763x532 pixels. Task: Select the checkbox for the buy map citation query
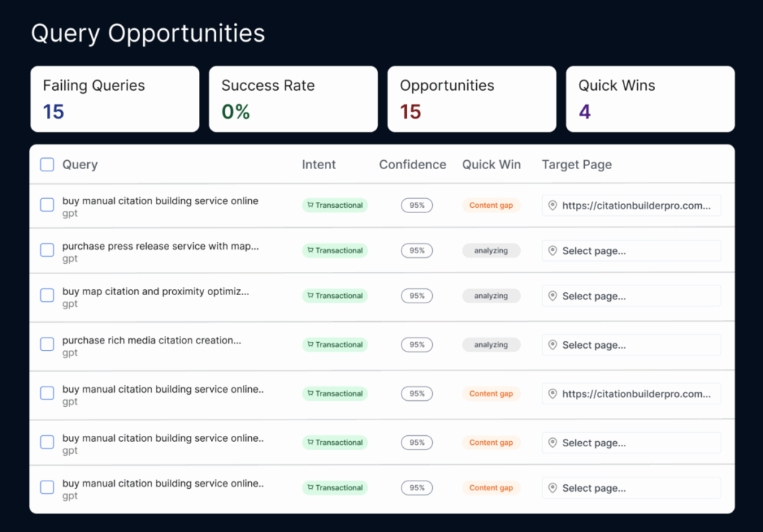point(47,296)
